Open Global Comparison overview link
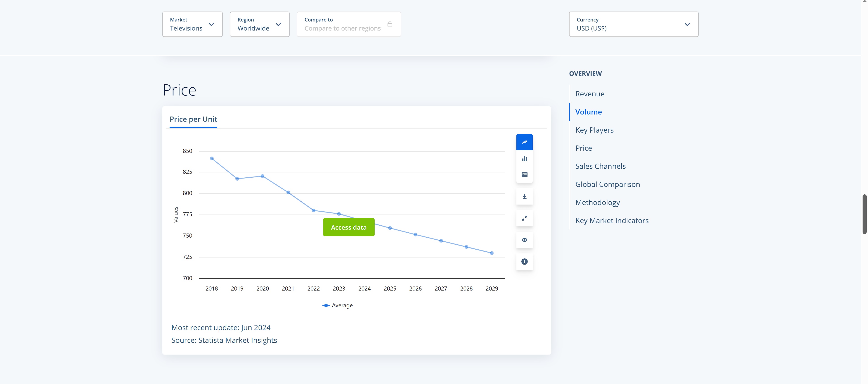This screenshot has height=384, width=868. tap(607, 184)
